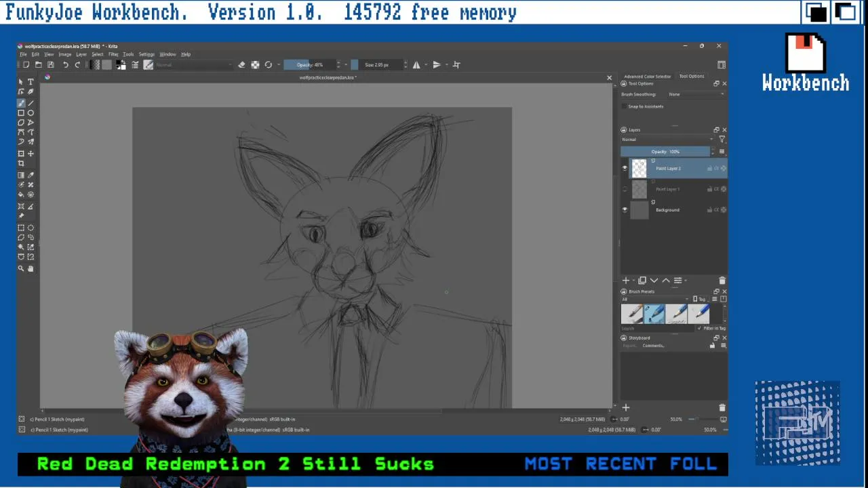Move layer down with the down arrow
The width and height of the screenshot is (868, 488).
point(654,280)
